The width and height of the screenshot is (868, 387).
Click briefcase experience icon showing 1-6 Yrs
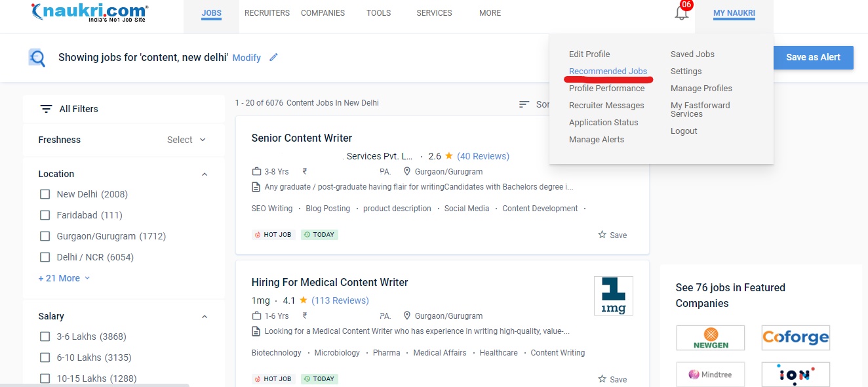(256, 316)
